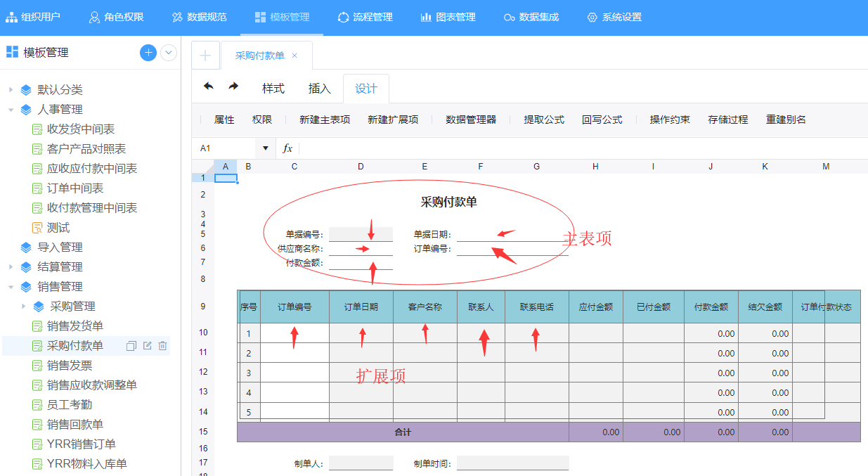868x476 pixels.
Task: Click the blue plus add-template icon
Action: pyautogui.click(x=148, y=53)
